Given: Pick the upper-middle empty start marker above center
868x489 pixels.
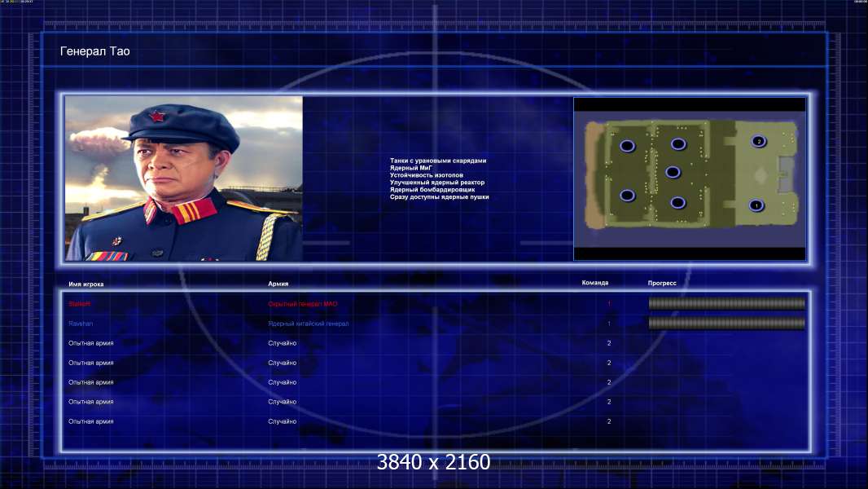Looking at the screenshot, I should click(678, 144).
